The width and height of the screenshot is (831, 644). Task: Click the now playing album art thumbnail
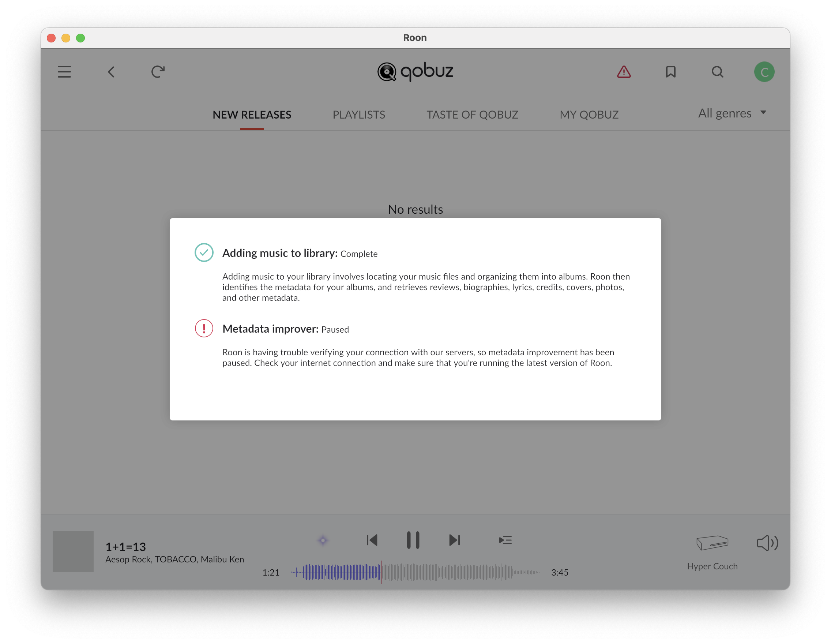click(x=73, y=551)
